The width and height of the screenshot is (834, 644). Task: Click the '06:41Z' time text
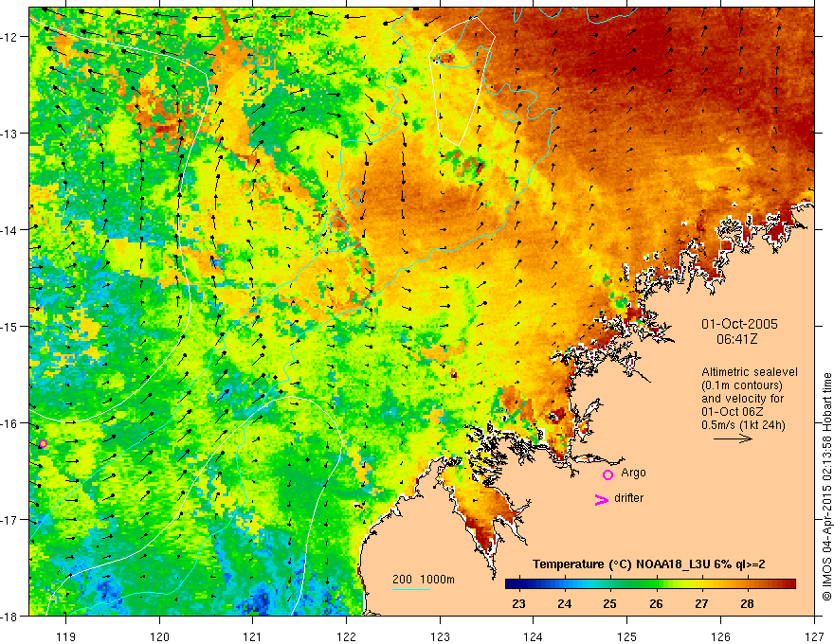pyautogui.click(x=736, y=338)
